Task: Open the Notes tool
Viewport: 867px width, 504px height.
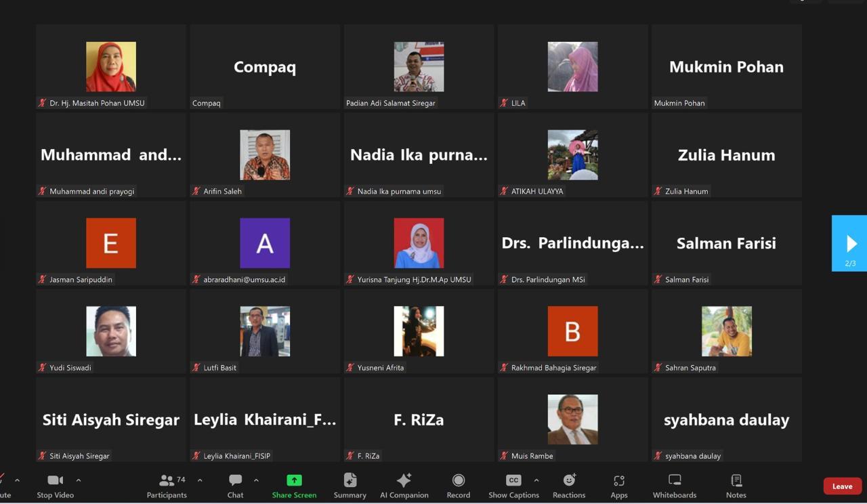Action: pos(736,485)
